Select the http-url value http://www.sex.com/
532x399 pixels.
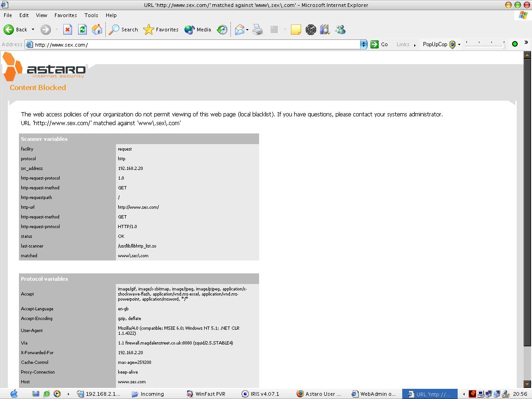click(139, 207)
